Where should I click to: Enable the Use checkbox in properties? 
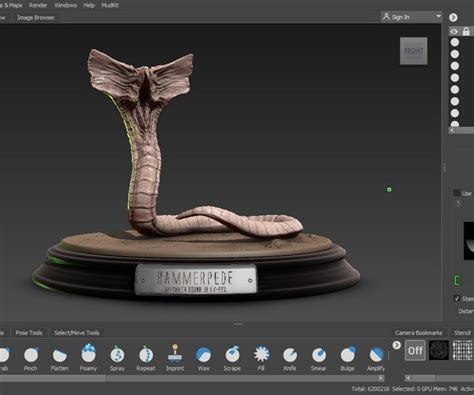point(457,193)
